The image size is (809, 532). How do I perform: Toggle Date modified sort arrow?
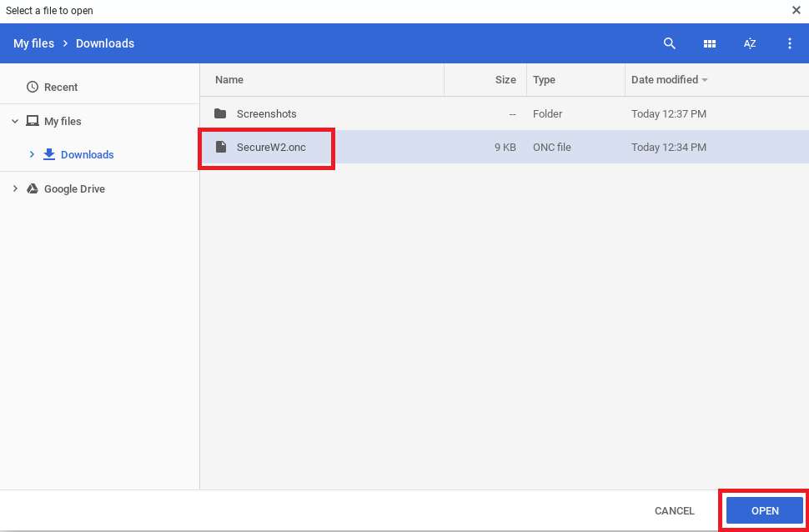click(705, 80)
